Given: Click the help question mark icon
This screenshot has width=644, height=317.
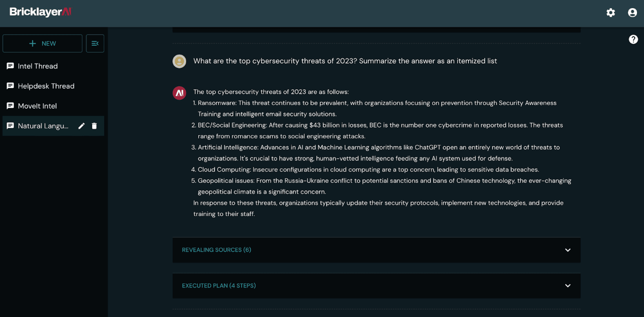Looking at the screenshot, I should point(633,39).
